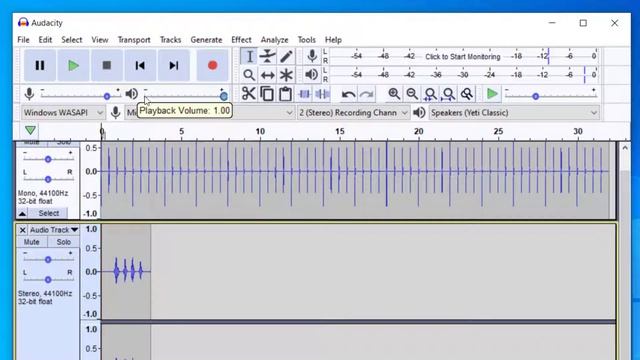
Task: Trim audio outside selection icon
Action: tap(304, 94)
